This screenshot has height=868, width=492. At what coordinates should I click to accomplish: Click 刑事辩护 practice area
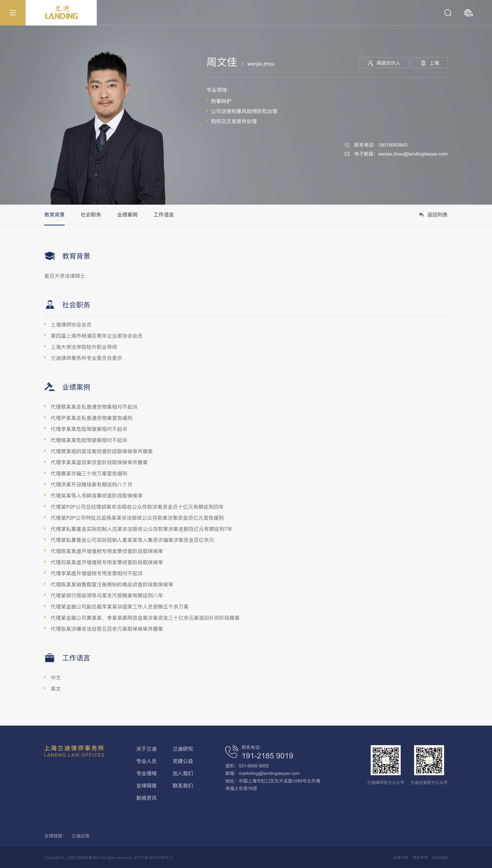(221, 101)
